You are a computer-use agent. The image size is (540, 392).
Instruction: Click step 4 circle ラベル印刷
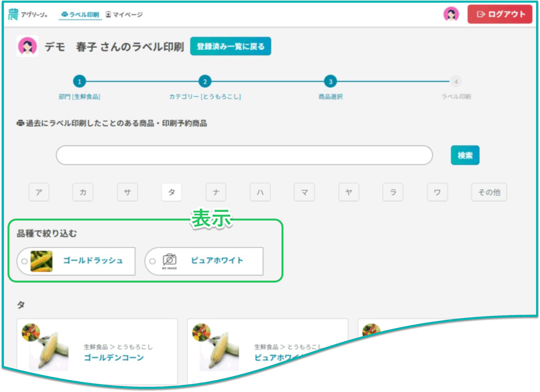coord(456,82)
